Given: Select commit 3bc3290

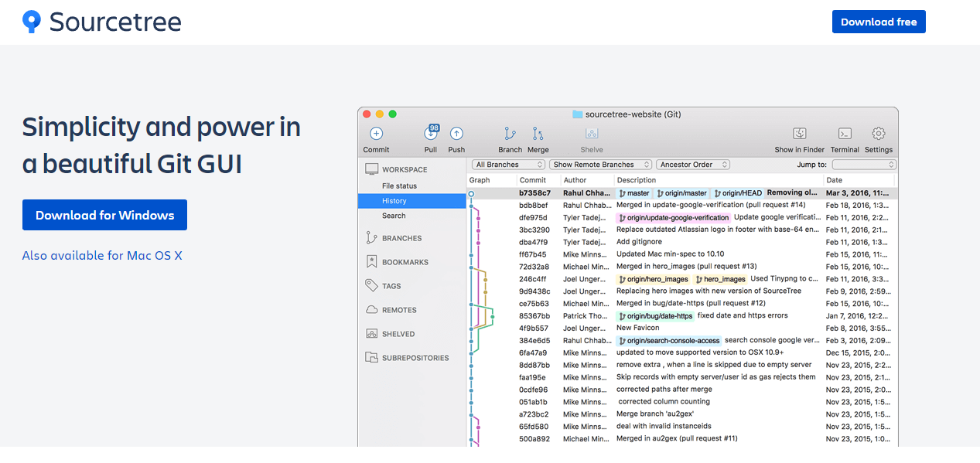Looking at the screenshot, I should tap(682, 230).
